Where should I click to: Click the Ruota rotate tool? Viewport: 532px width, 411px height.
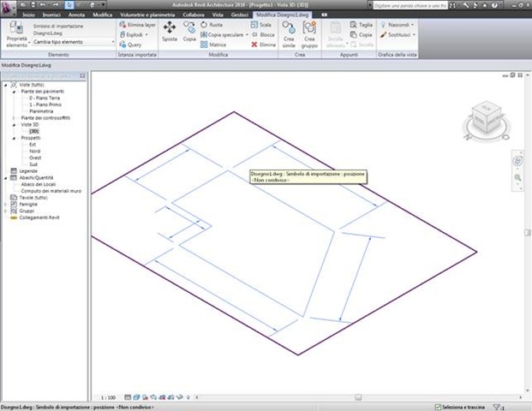[x=212, y=25]
